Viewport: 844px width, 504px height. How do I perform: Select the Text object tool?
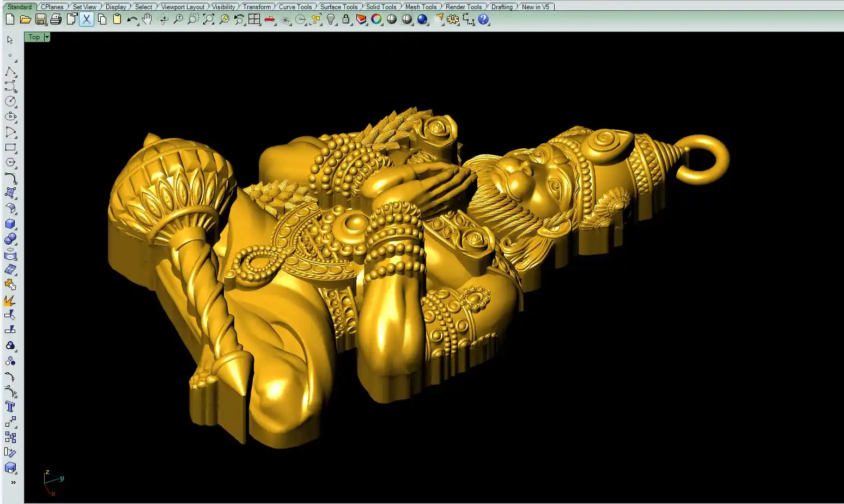[x=10, y=406]
